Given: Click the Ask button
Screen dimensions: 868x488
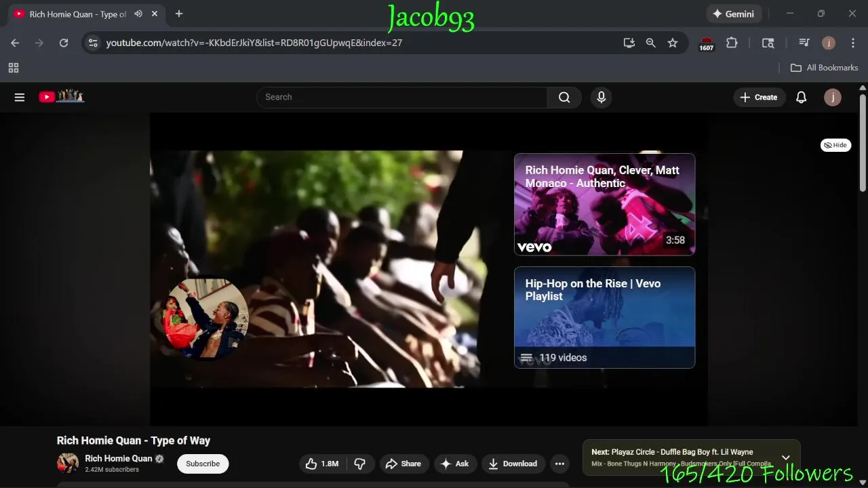Looking at the screenshot, I should point(455,464).
